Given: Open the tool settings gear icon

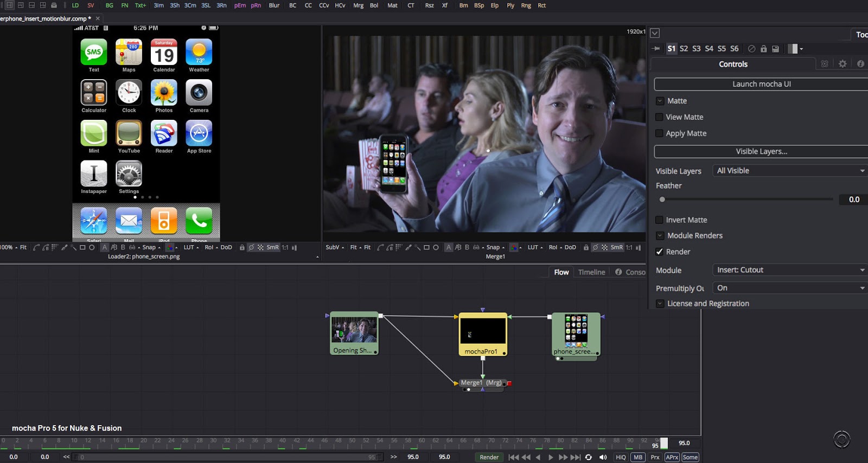Looking at the screenshot, I should (x=843, y=64).
